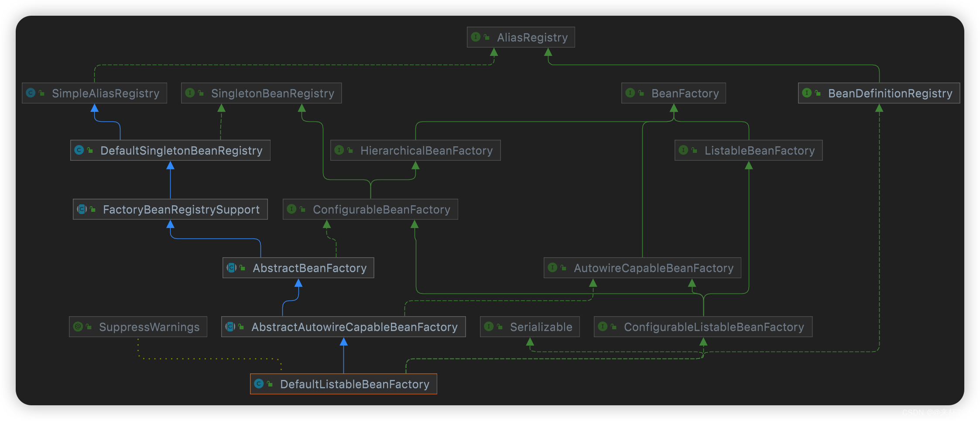Click the SingletonBeanRegistry interface icon
The image size is (980, 421).
(190, 93)
